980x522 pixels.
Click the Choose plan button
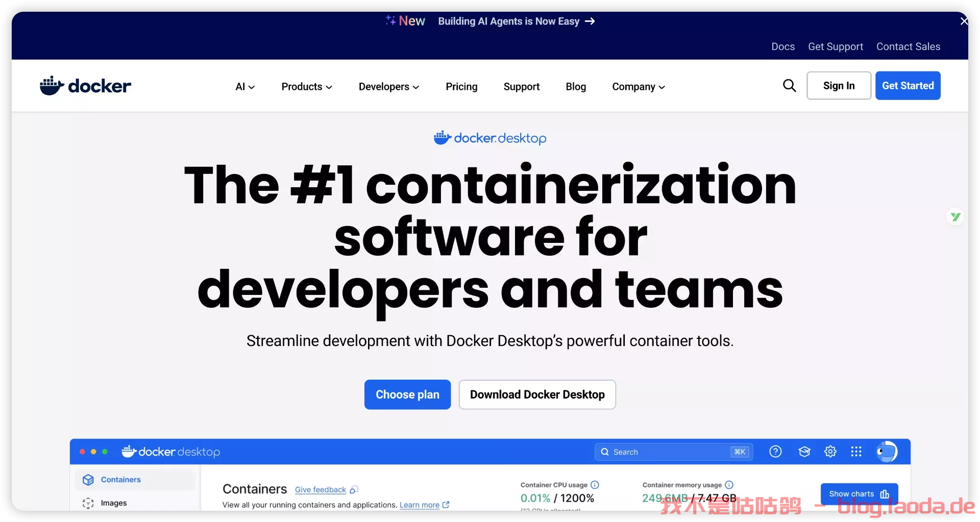point(407,394)
